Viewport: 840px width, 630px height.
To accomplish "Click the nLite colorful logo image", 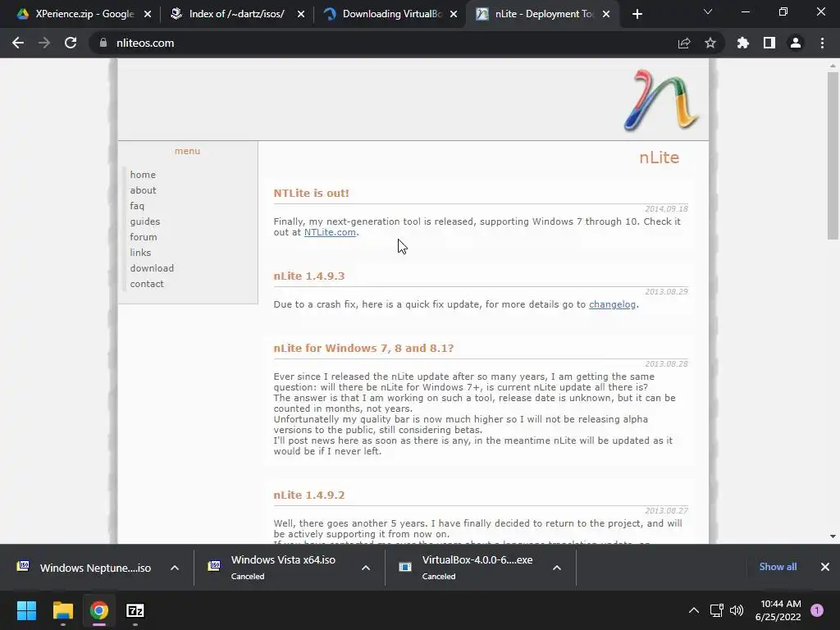I will point(660,100).
